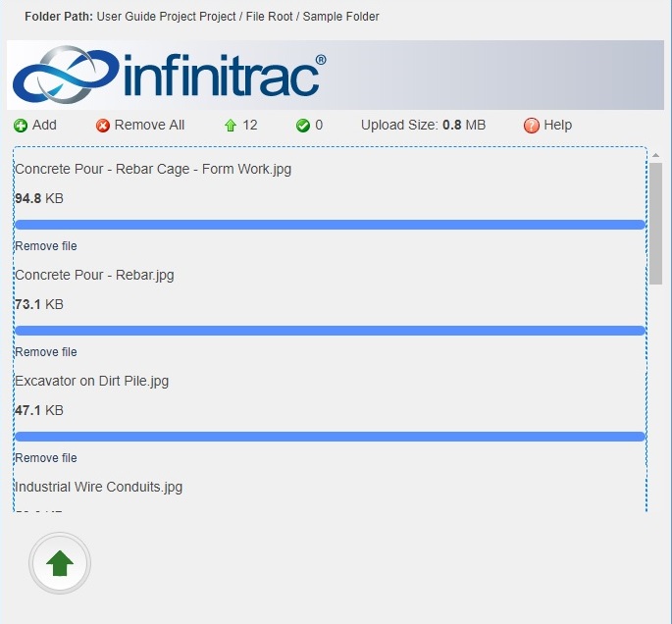Click progress bar under 73.1 KB file
Viewport: 672px width, 624px height.
(330, 331)
